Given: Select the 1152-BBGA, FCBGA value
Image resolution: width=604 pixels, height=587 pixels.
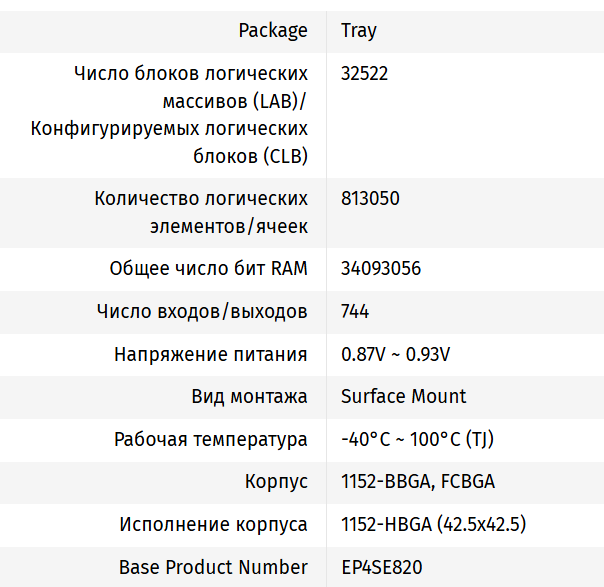Looking at the screenshot, I should click(417, 482).
